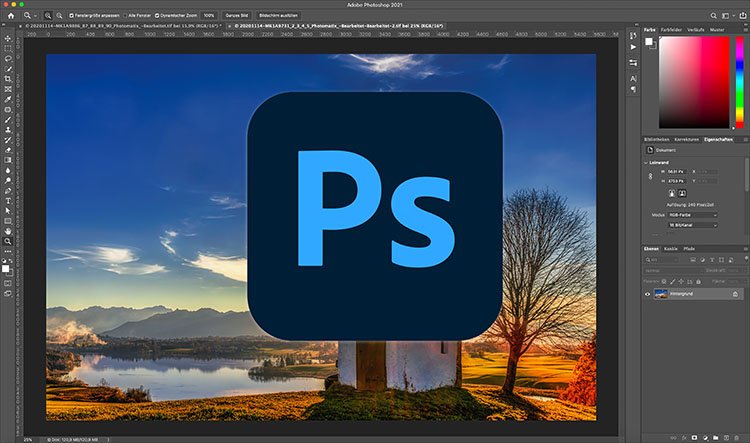Viewport: 750px width, 443px height.
Task: Switch to the Pfade tab
Action: tap(689, 249)
